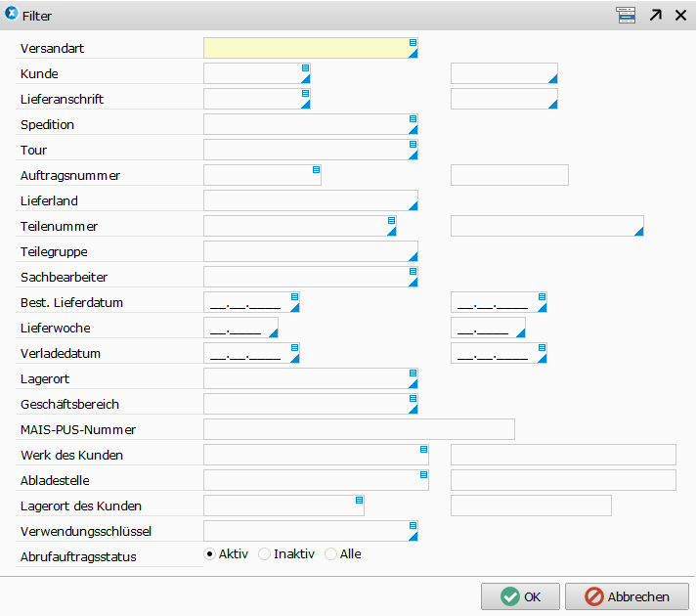Select the Alle radio button

coord(330,554)
